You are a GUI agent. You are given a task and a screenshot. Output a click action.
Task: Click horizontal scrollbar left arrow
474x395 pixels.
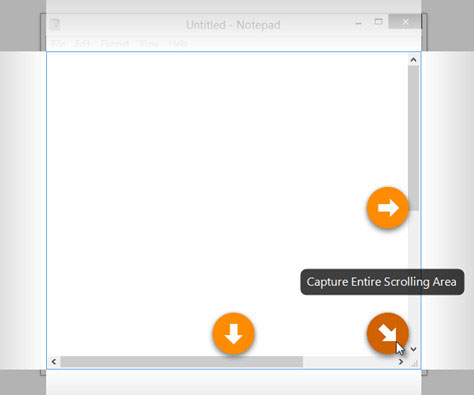click(54, 362)
